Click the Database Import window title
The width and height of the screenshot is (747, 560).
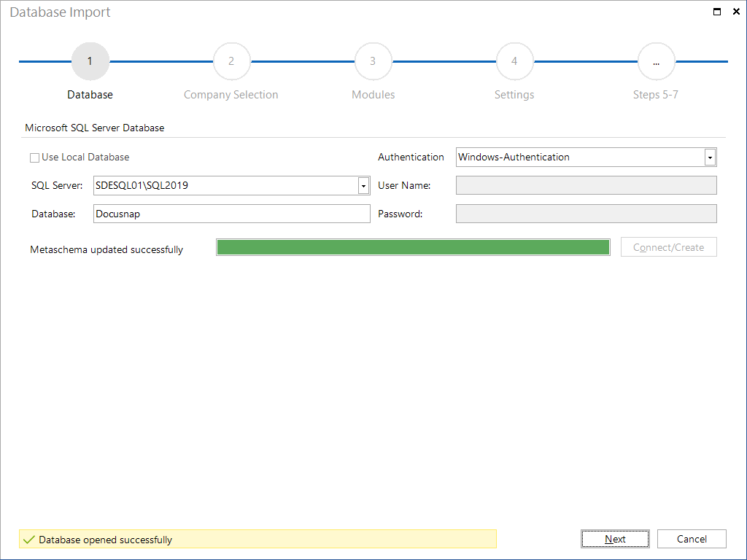click(x=60, y=12)
